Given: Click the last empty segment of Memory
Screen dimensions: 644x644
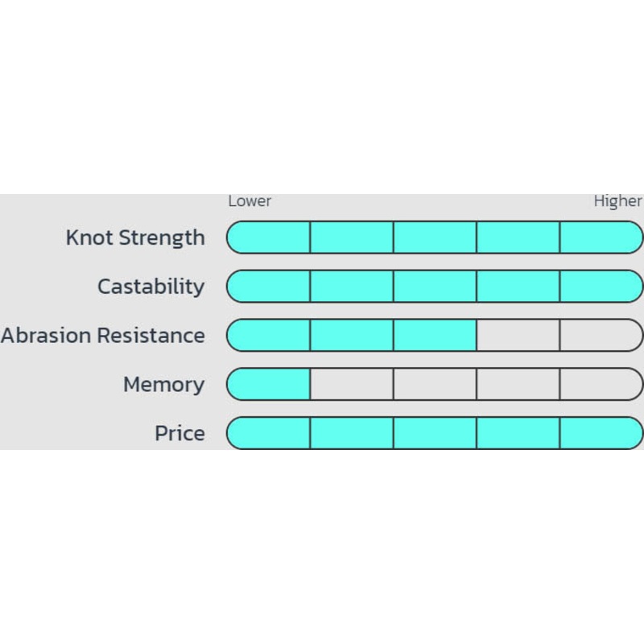Looking at the screenshot, I should pos(601,385).
